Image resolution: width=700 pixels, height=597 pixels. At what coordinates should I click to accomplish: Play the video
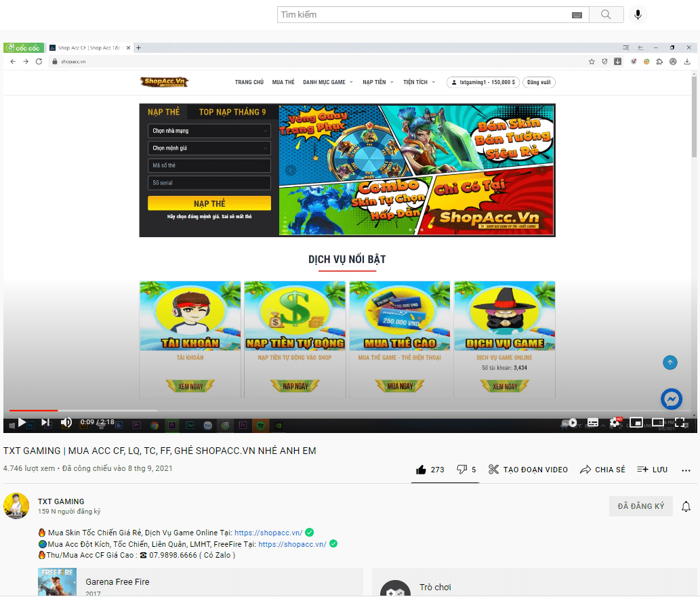tap(22, 422)
